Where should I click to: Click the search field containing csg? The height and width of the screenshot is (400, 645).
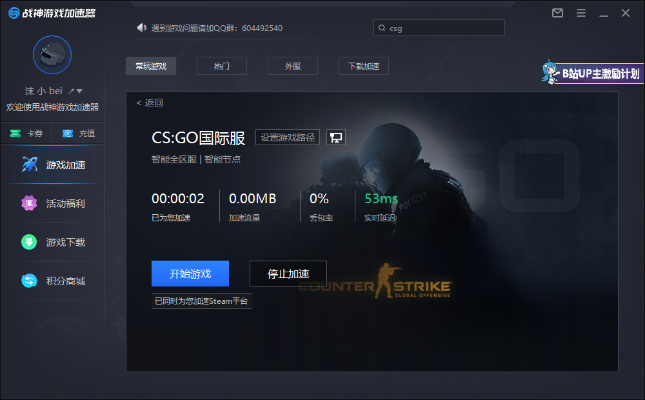pos(450,29)
